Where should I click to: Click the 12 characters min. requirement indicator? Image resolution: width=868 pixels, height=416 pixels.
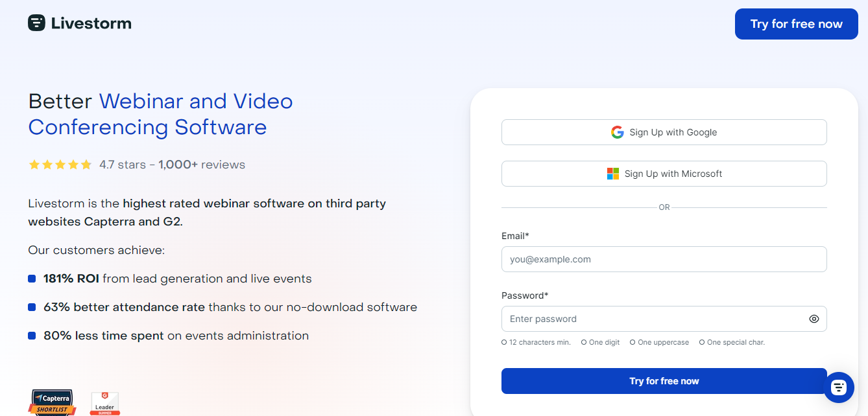click(x=536, y=342)
